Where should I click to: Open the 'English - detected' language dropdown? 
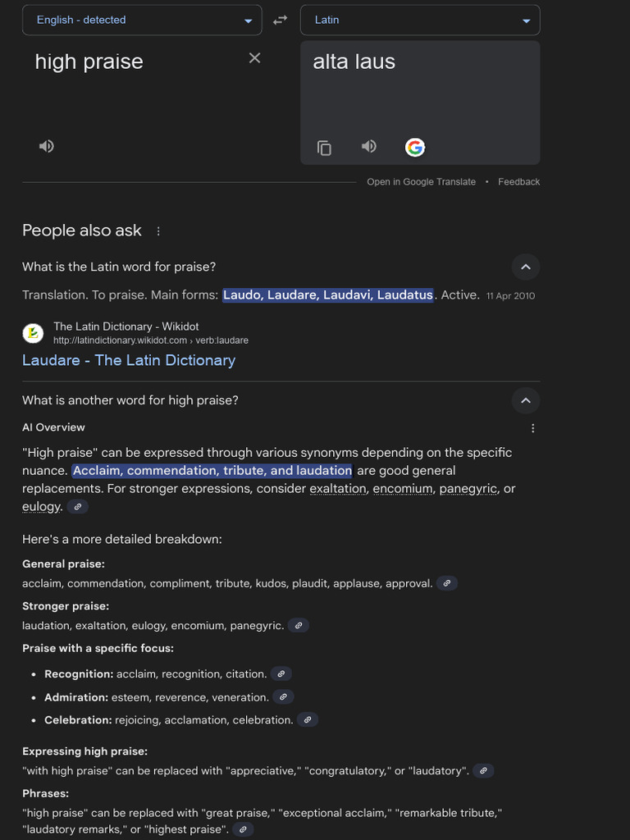pos(142,21)
